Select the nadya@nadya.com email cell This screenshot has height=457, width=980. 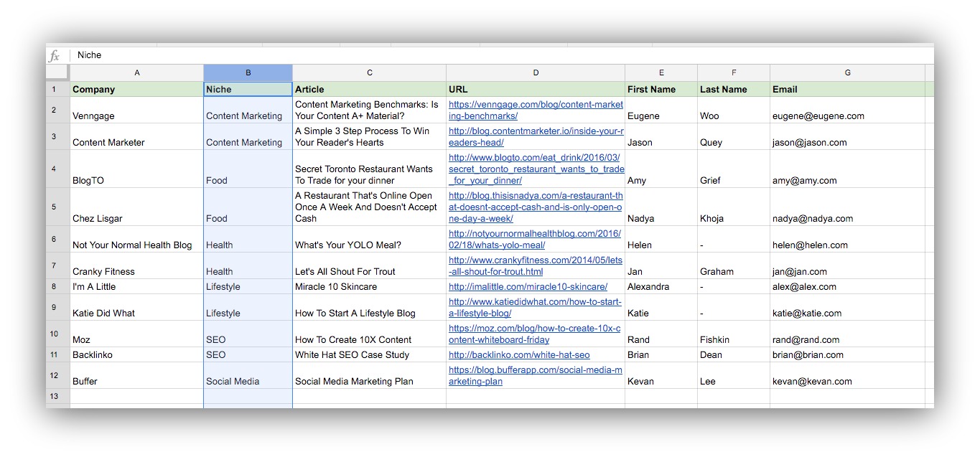coord(848,207)
